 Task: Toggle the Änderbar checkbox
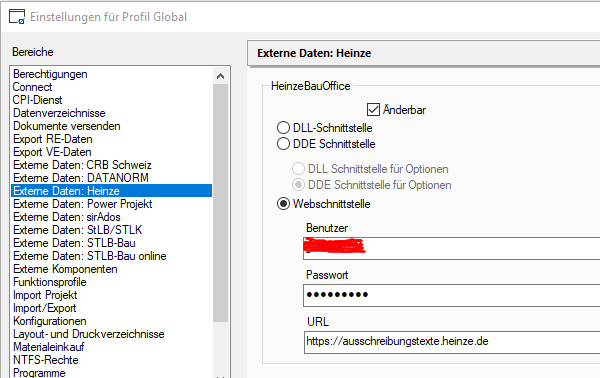click(373, 110)
